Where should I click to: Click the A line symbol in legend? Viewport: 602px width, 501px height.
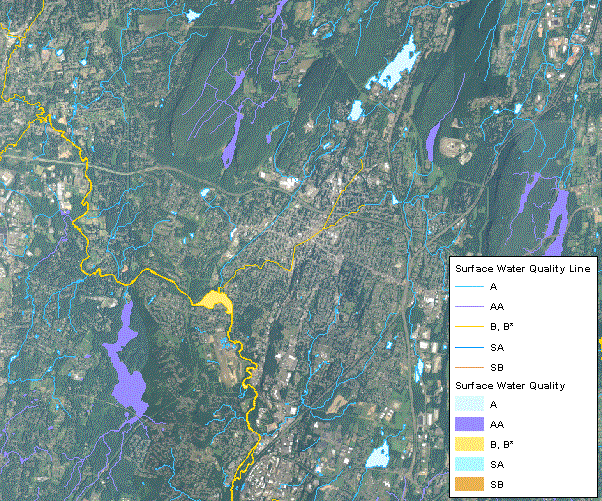[469, 286]
